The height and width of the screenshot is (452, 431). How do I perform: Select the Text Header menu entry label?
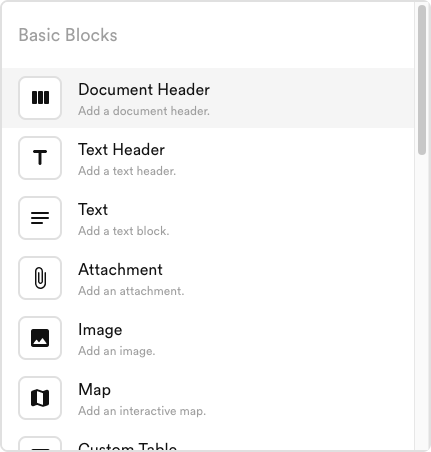[121, 150]
